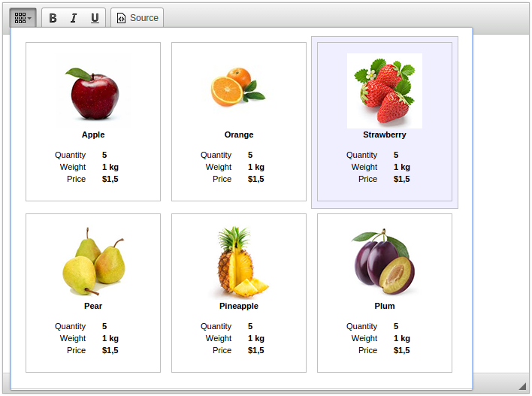Click the pears picture
Image resolution: width=532 pixels, height=396 pixels.
click(93, 262)
